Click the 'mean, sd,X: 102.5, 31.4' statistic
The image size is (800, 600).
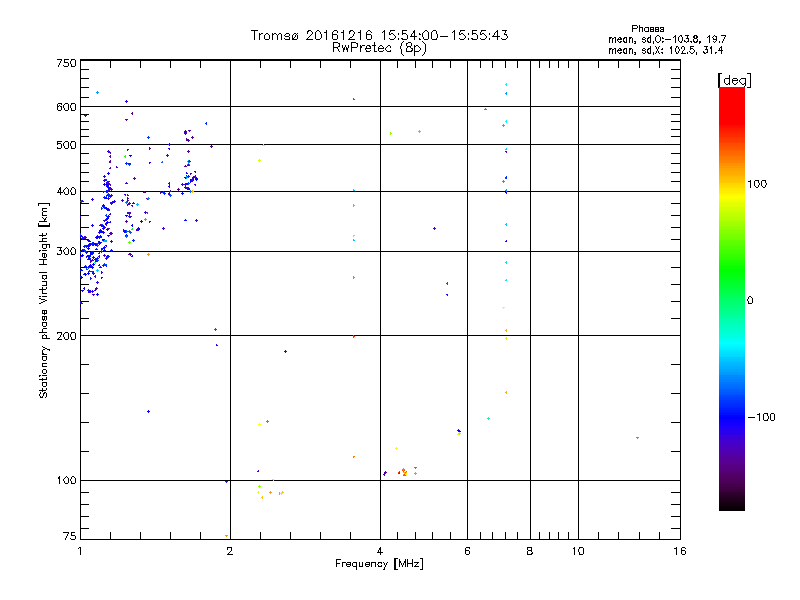665,50
